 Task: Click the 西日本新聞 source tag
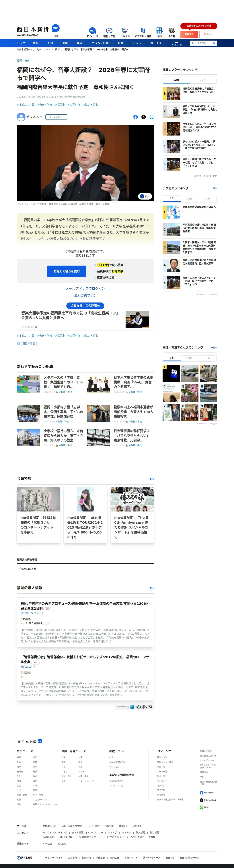point(29,343)
